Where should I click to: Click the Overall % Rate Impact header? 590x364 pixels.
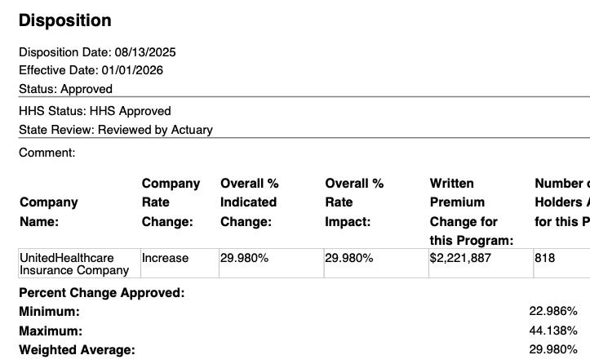pos(354,202)
